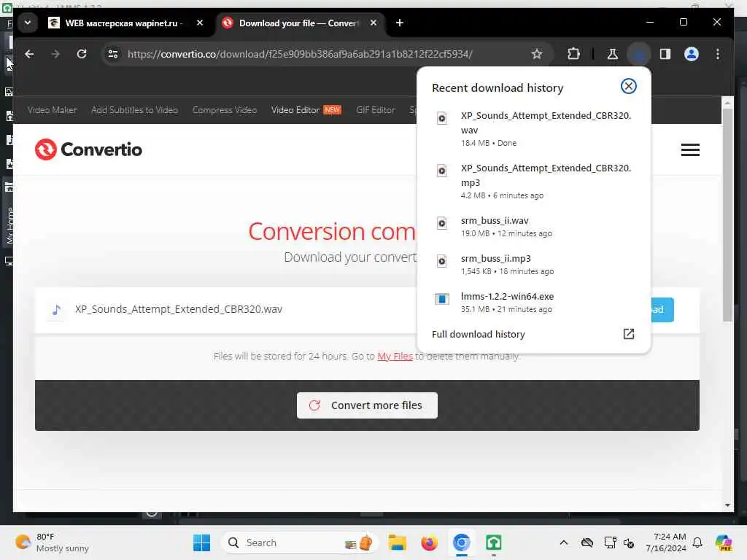Image resolution: width=747 pixels, height=560 pixels.
Task: Open the XP_Sounds_Attempt_Extended_CBR320.mp3 download entry
Action: pyautogui.click(x=533, y=181)
